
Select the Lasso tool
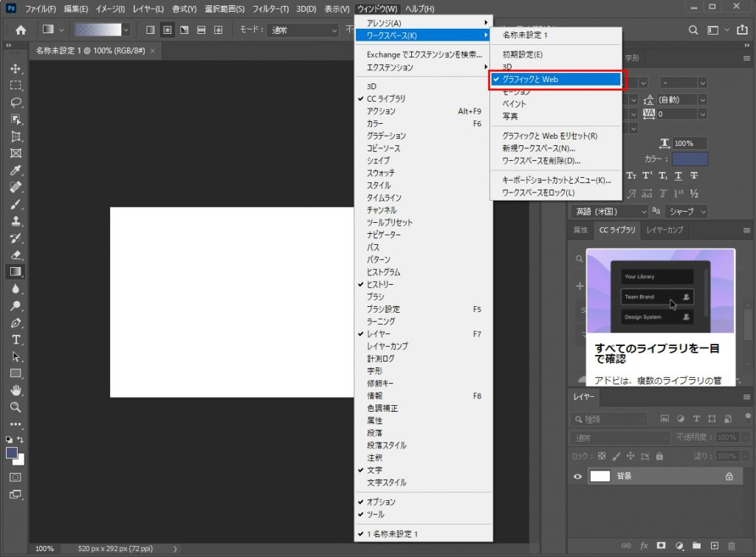[x=16, y=103]
